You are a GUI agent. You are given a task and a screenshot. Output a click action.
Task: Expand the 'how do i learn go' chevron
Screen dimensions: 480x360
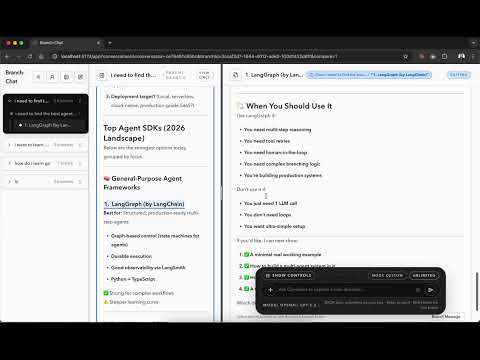pos(9,163)
